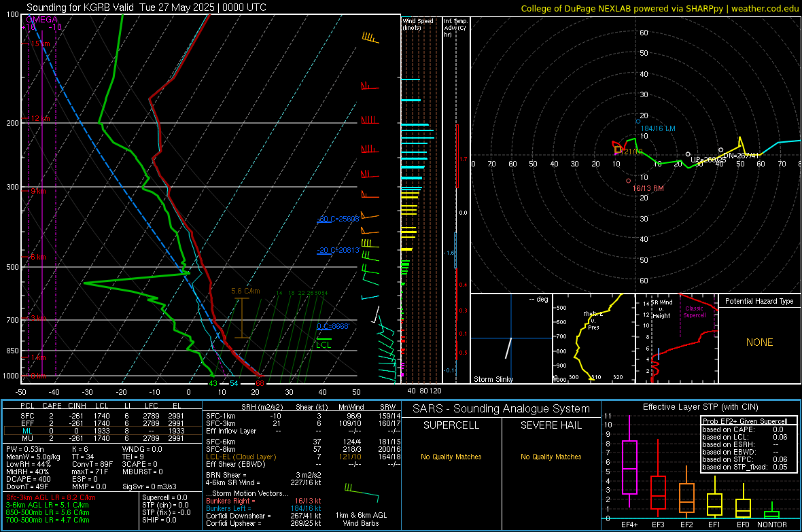Click the -30 C=25608' height label
Screen dimensions: 802x532
338,219
